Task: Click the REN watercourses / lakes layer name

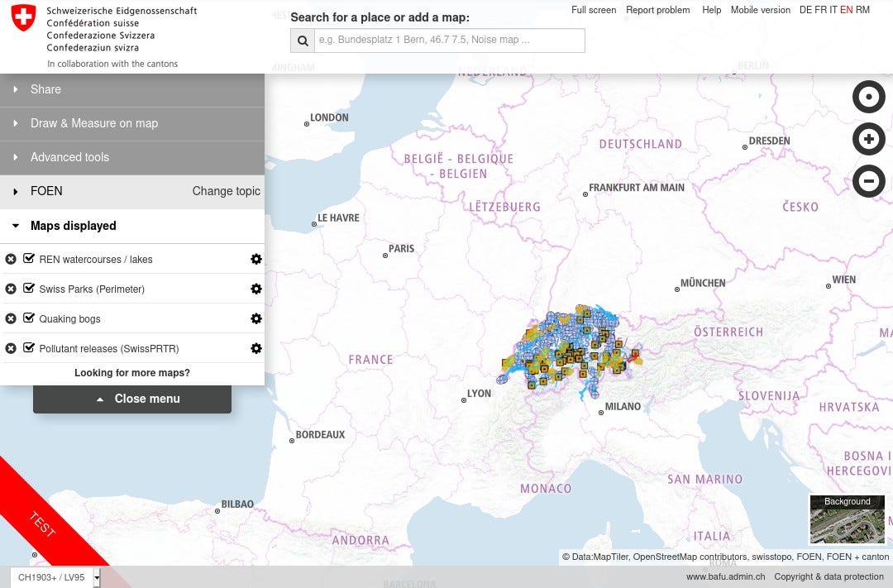Action: click(96, 259)
